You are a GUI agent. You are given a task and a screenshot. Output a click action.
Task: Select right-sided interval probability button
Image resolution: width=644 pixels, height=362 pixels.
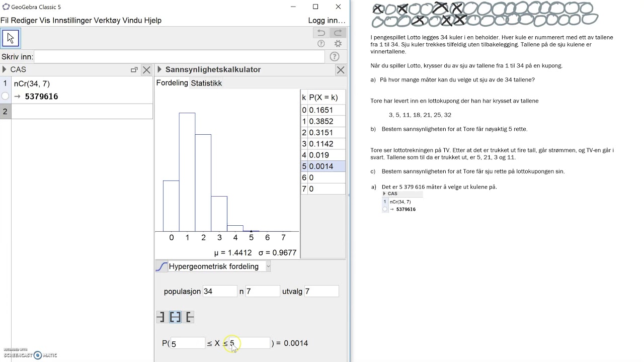189,317
